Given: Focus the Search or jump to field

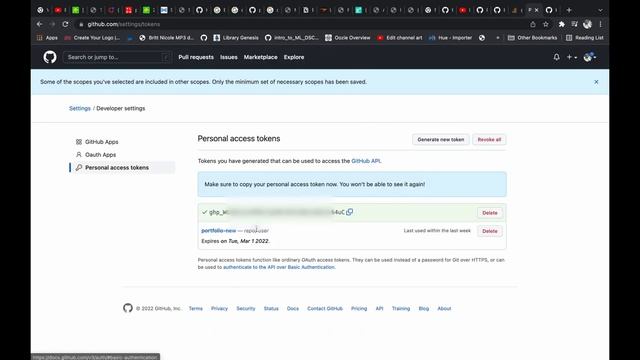Looking at the screenshot, I should click(117, 57).
